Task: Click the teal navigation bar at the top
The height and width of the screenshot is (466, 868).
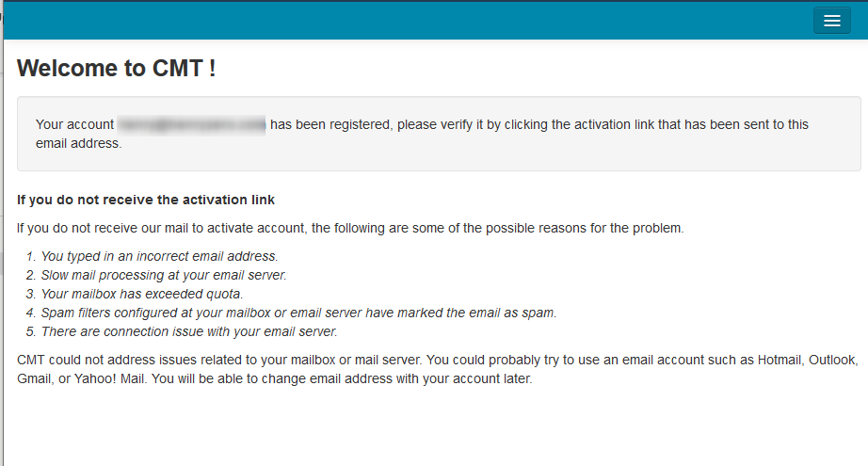Action: pyautogui.click(x=405, y=21)
